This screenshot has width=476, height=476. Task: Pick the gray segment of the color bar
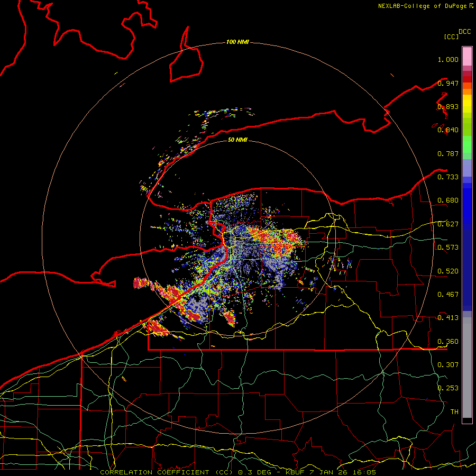click(467, 368)
